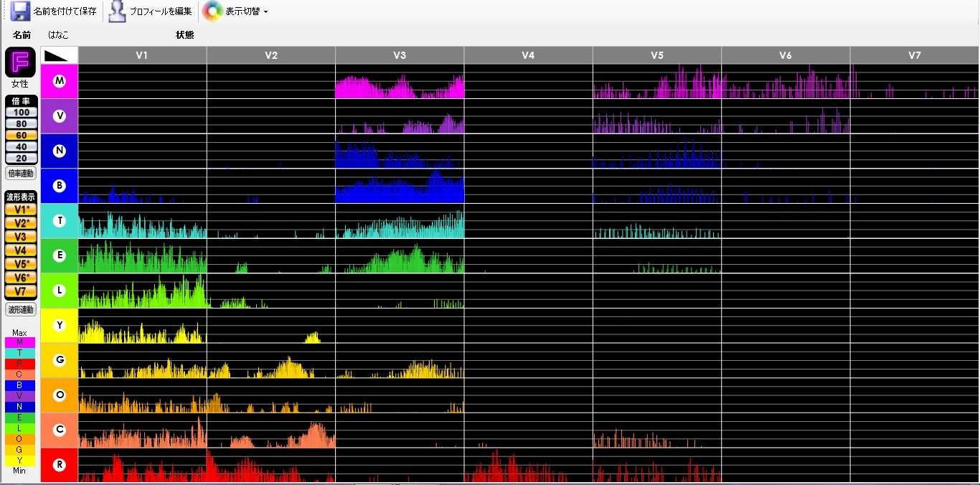Viewport: 980px width, 485px height.
Task: Expand the 表示切替 dropdown arrow
Action: click(x=266, y=12)
